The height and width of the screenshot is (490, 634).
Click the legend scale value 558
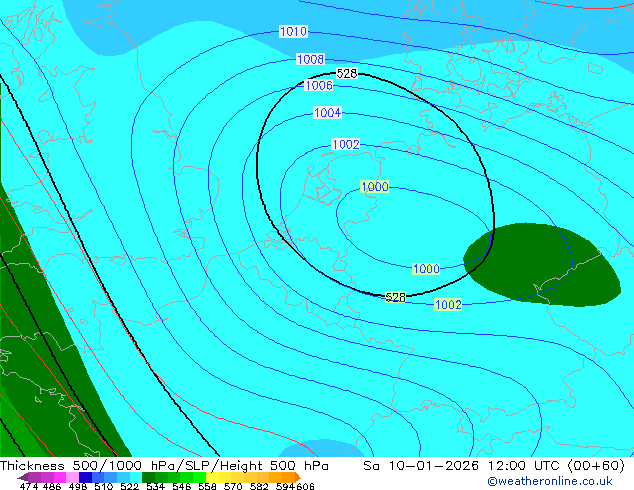pos(207,486)
